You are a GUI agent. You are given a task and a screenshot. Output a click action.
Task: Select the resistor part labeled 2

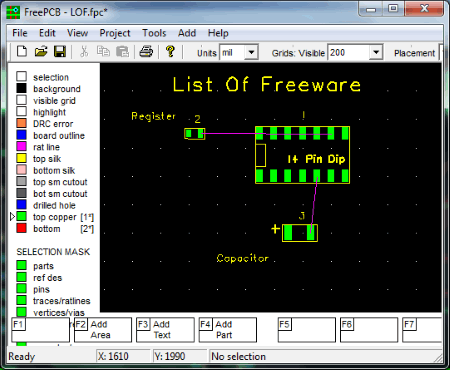click(x=195, y=134)
